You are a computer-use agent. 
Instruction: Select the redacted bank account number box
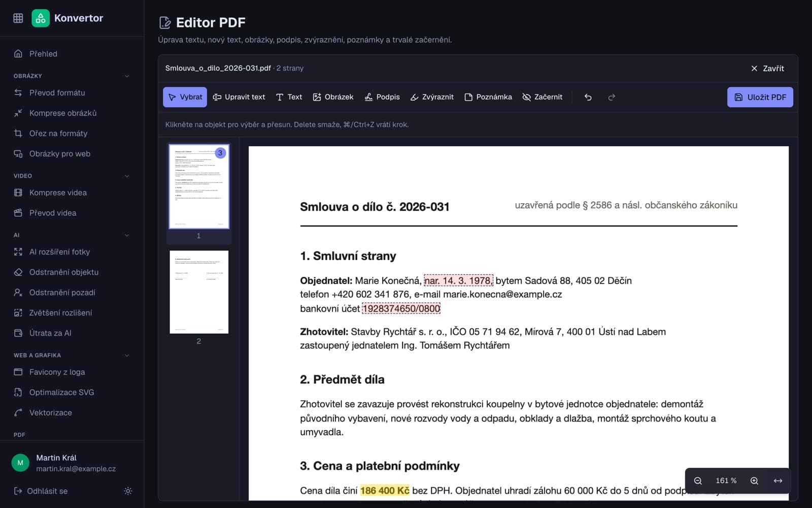coord(401,308)
